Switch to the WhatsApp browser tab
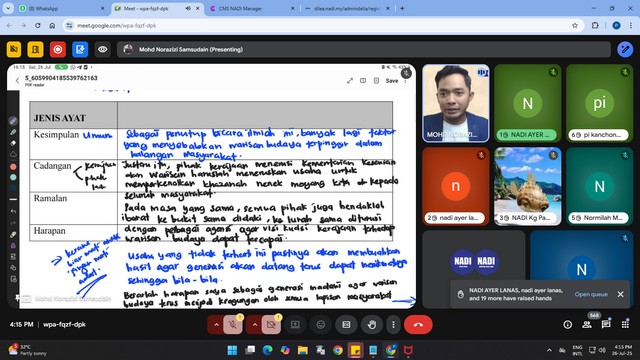This screenshot has width=640, height=360. (61, 8)
